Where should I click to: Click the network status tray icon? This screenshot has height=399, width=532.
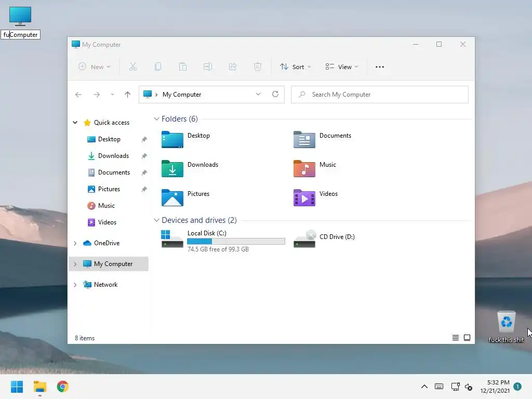point(455,387)
